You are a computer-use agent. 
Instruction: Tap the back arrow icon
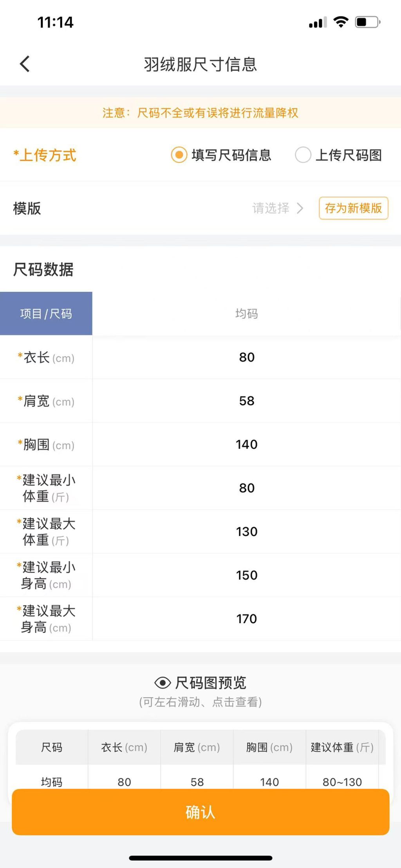pyautogui.click(x=25, y=64)
